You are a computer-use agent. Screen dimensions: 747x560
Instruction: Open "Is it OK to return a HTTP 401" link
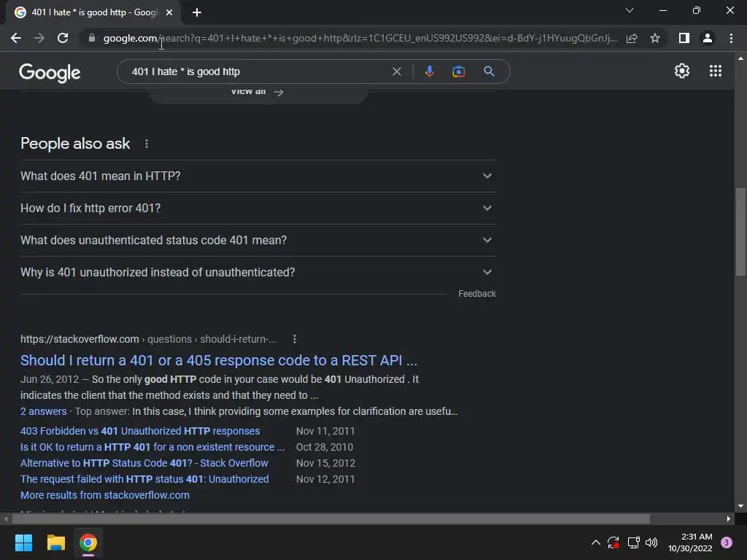click(x=152, y=447)
